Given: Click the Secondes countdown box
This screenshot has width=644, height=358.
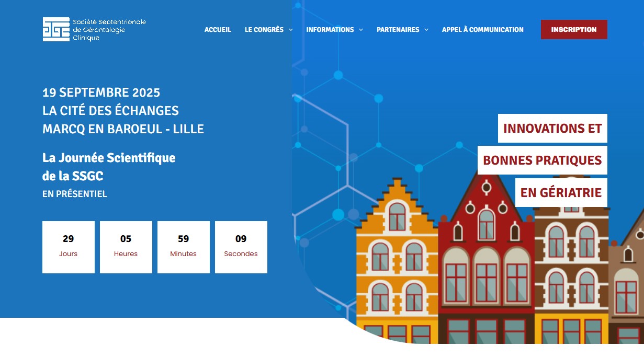Looking at the screenshot, I should 241,247.
